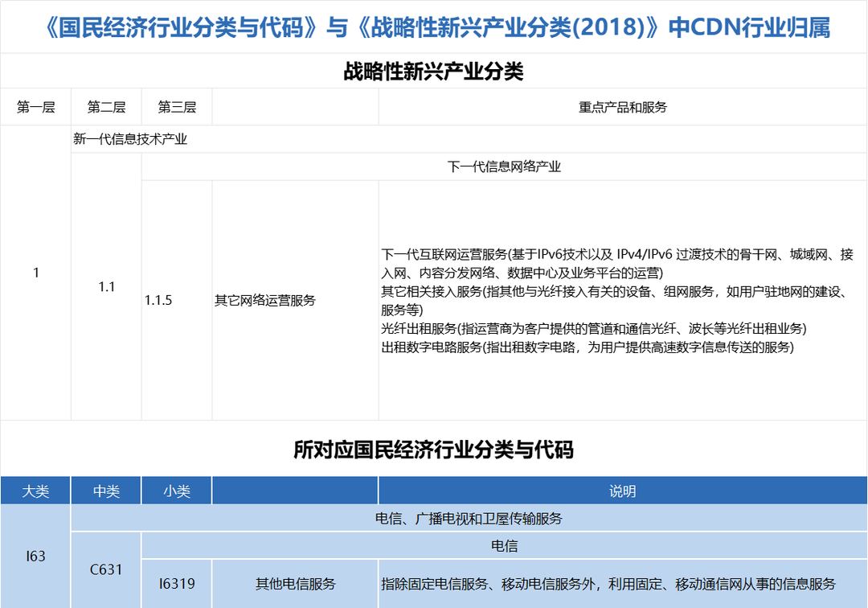Select the I63 category cell

point(36,556)
